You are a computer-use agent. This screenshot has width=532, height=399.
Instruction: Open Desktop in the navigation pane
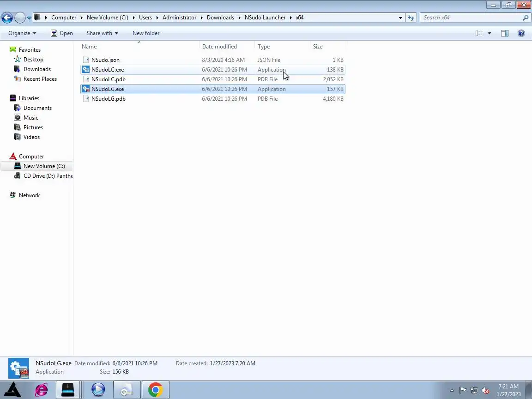pos(33,60)
